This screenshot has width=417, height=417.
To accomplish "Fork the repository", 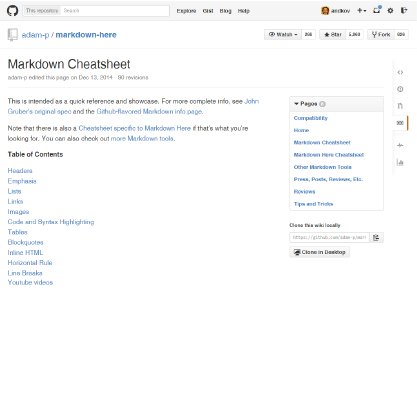I will point(381,34).
